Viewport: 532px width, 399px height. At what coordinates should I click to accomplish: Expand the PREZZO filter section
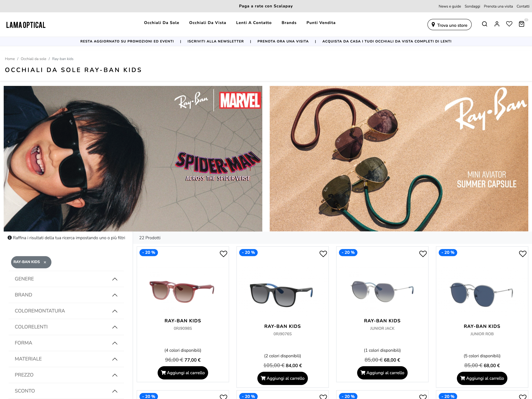[66, 375]
